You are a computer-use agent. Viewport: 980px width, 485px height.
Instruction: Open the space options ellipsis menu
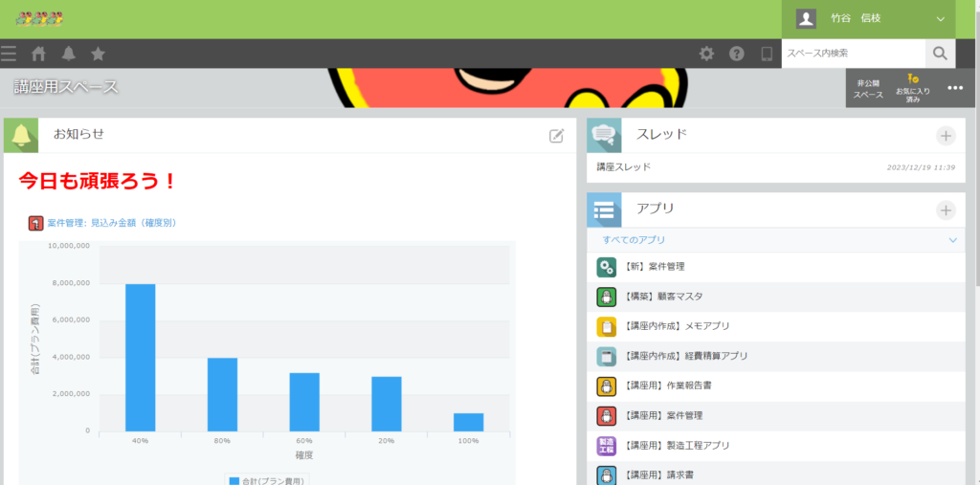coord(955,88)
